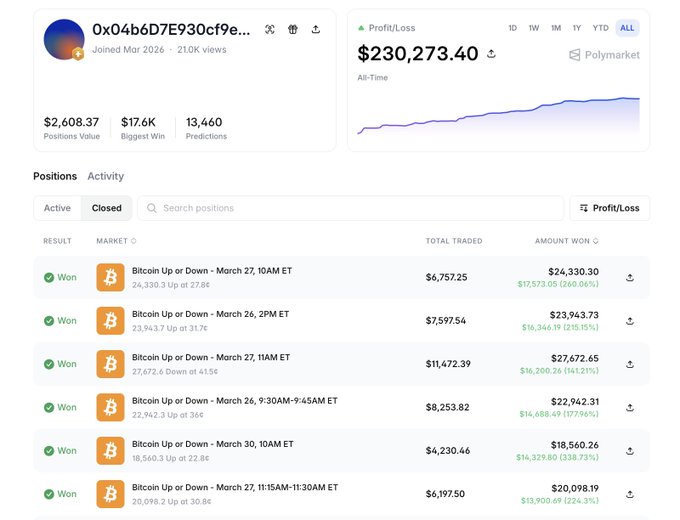Click the profile avatar image
680x520 pixels.
64,39
